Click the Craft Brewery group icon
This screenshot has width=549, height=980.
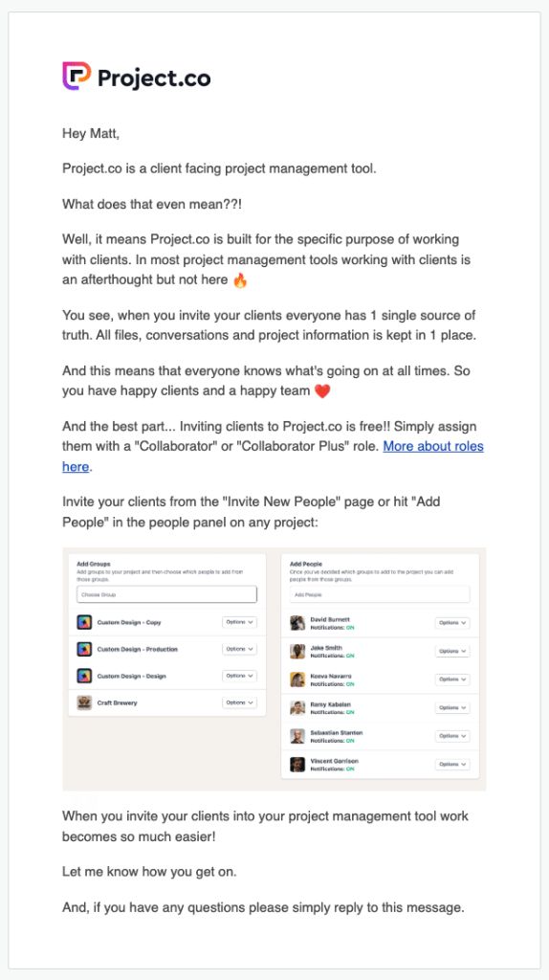click(84, 703)
